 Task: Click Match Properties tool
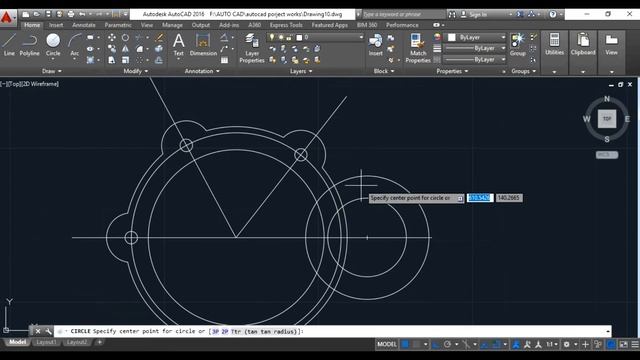pyautogui.click(x=418, y=48)
